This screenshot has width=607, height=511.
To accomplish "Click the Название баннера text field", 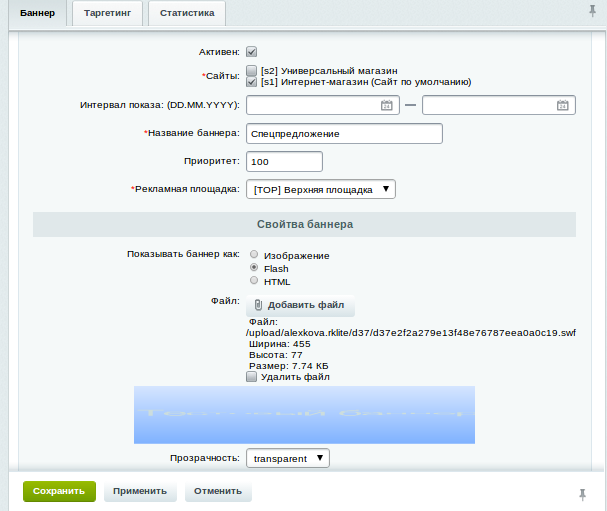I will click(x=343, y=133).
